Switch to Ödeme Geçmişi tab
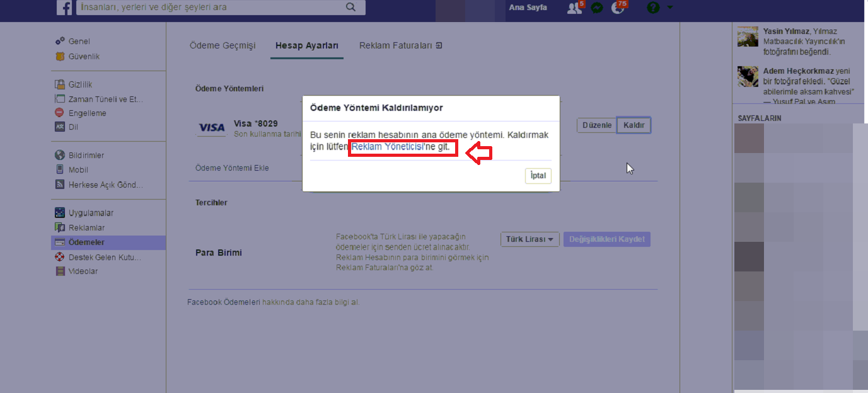The width and height of the screenshot is (868, 393). click(223, 45)
